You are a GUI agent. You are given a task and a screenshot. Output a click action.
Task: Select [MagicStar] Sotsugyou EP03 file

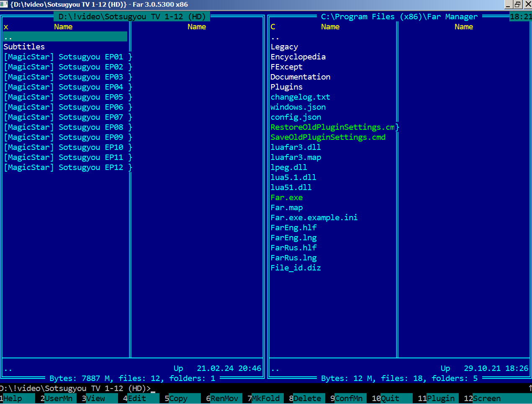point(65,77)
